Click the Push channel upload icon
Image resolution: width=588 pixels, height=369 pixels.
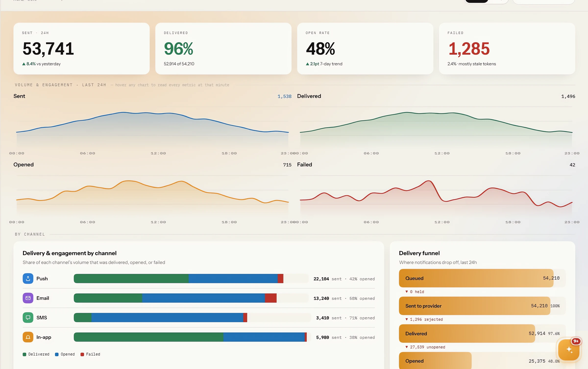click(28, 279)
